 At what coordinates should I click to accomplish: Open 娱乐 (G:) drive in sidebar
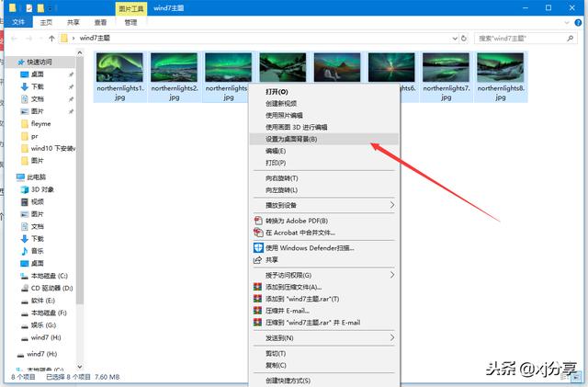pos(39,325)
